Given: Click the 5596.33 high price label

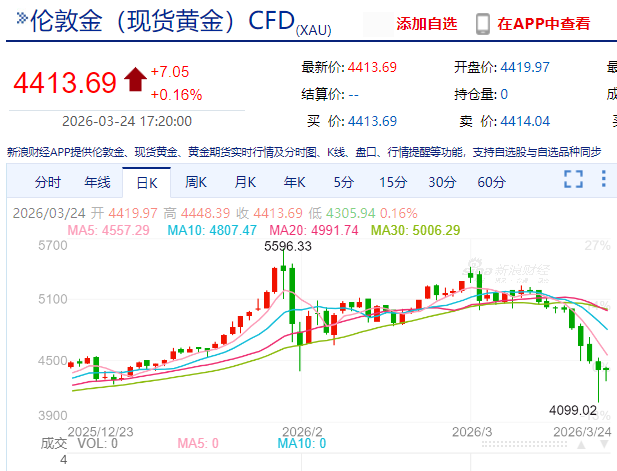Looking at the screenshot, I should [x=288, y=246].
